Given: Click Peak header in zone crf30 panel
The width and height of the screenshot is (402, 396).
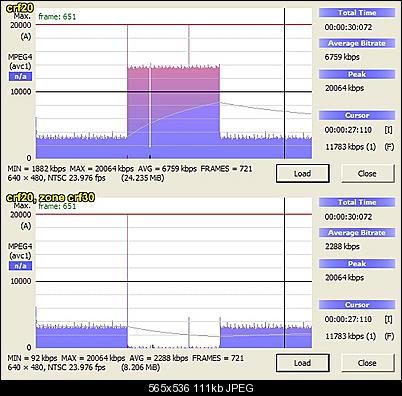Looking at the screenshot, I should (x=357, y=264).
